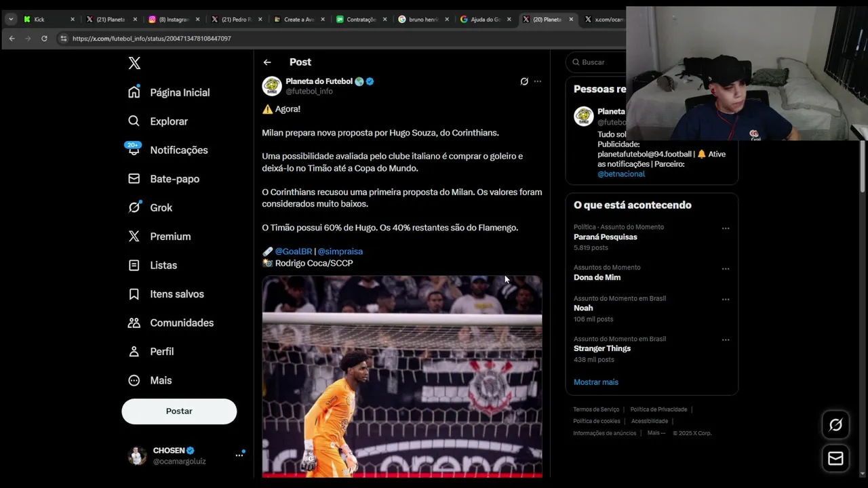Viewport: 868px width, 488px height.
Task: Open the site info icon in the address bar
Action: point(63,39)
